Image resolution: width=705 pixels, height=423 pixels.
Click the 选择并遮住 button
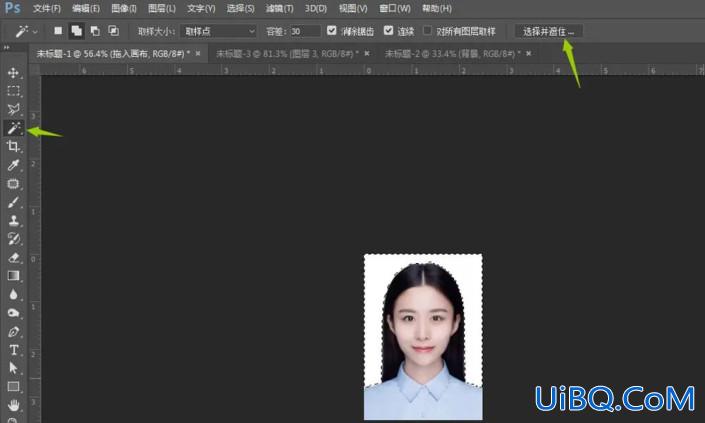[549, 31]
